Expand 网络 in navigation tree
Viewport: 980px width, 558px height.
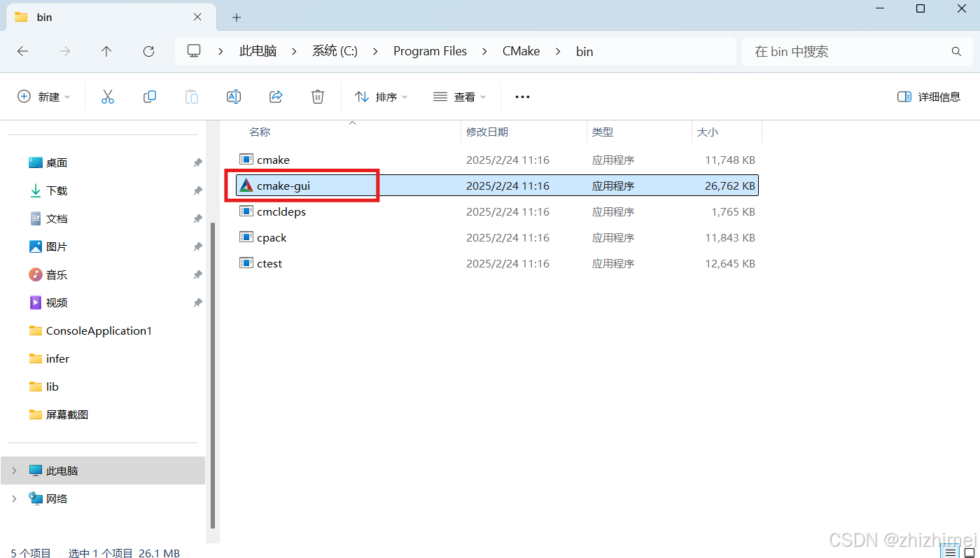14,498
